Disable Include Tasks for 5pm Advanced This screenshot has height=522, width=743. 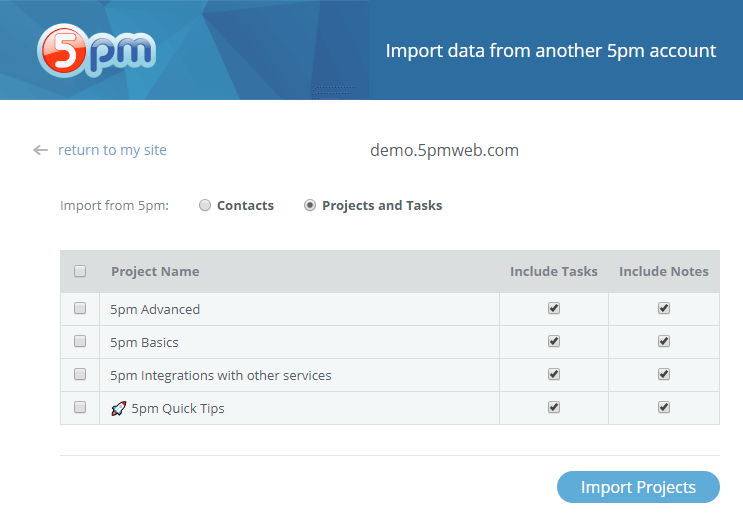(x=554, y=309)
